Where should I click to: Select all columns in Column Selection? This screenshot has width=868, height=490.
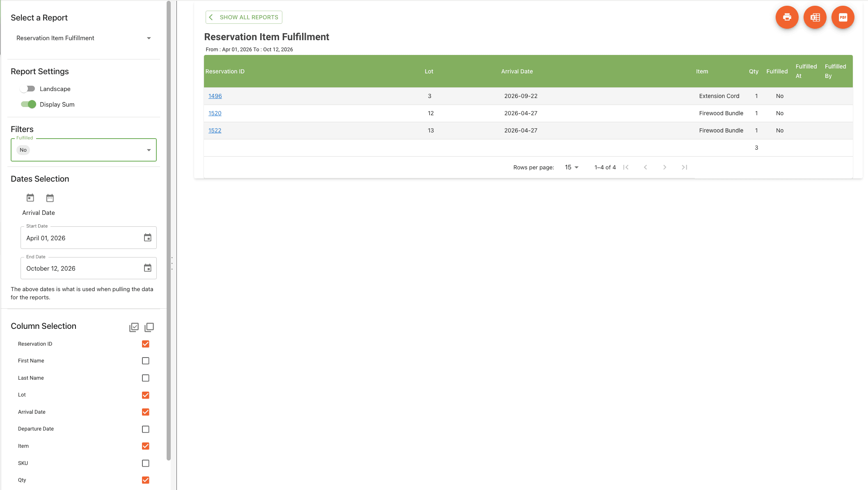point(134,327)
